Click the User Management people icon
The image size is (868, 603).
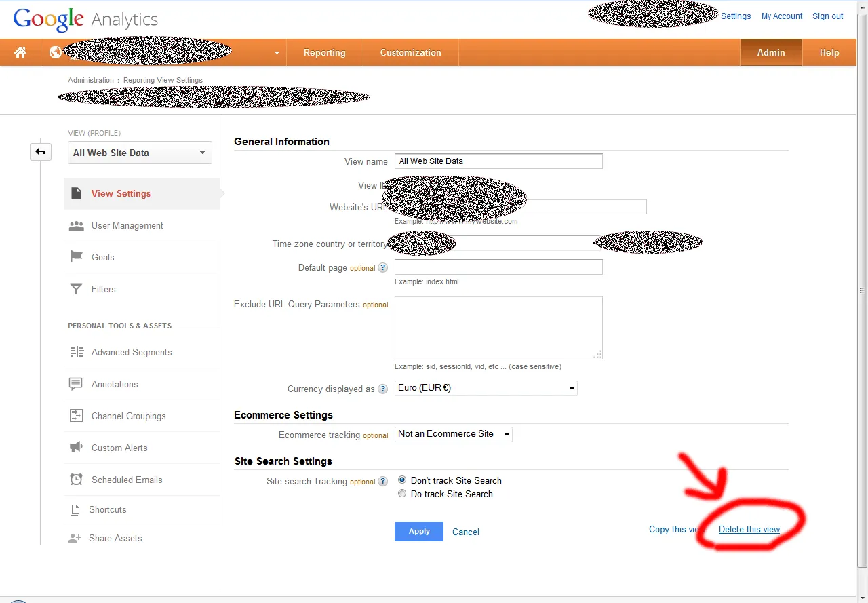point(77,225)
